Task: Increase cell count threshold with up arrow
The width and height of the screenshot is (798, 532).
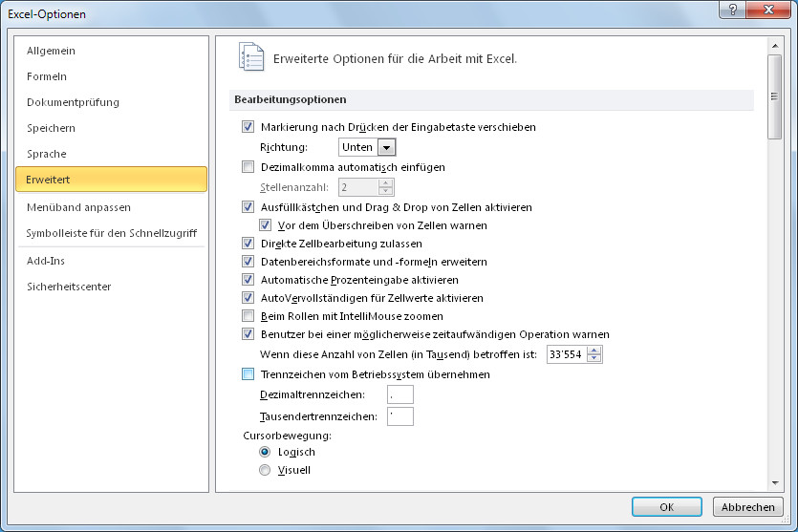Action: (x=593, y=351)
